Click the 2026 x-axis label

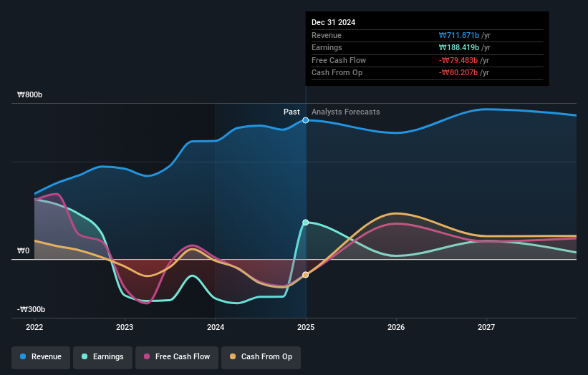[396, 328]
